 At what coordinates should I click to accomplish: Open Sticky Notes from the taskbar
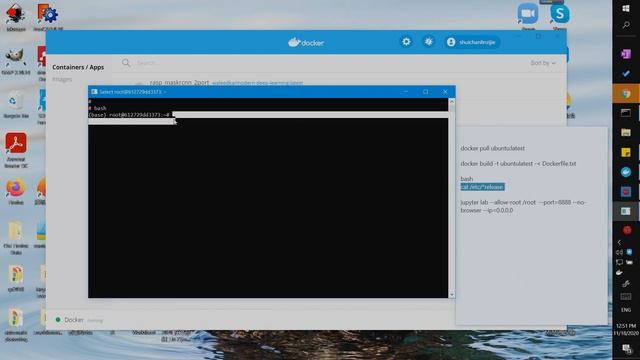click(x=626, y=152)
